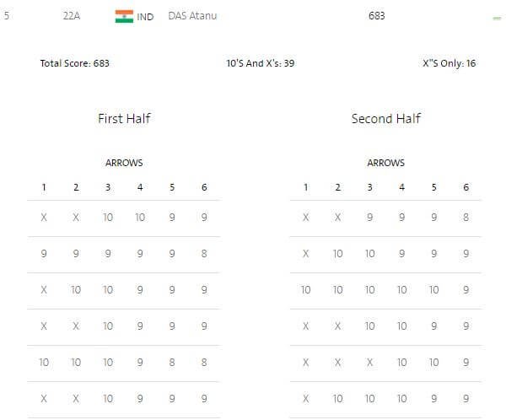The image size is (506, 420).
Task: Collapse row with green minus icon
Action: click(497, 19)
